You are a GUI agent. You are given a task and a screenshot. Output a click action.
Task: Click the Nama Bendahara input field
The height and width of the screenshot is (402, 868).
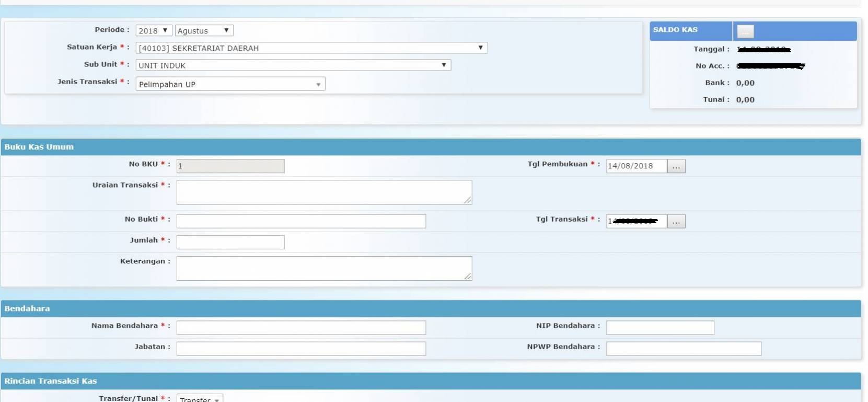tap(301, 328)
